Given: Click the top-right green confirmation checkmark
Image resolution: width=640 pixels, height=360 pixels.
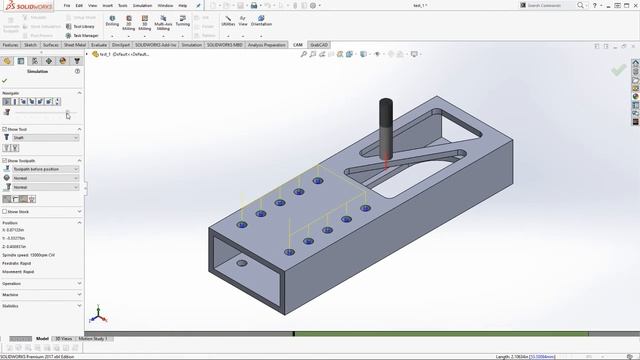Looking at the screenshot, I should click(618, 70).
